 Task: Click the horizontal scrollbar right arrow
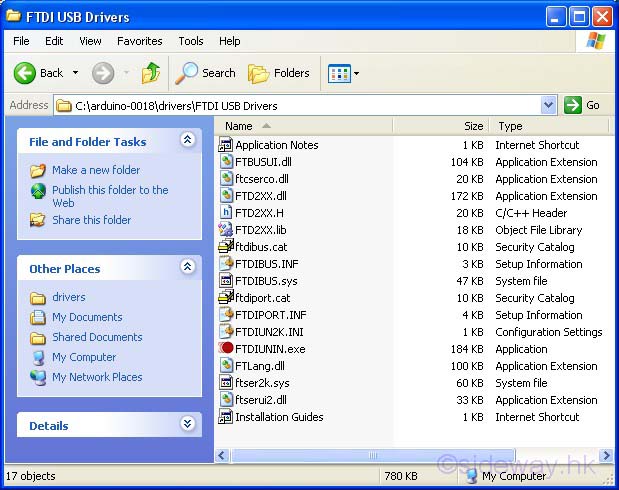click(606, 456)
